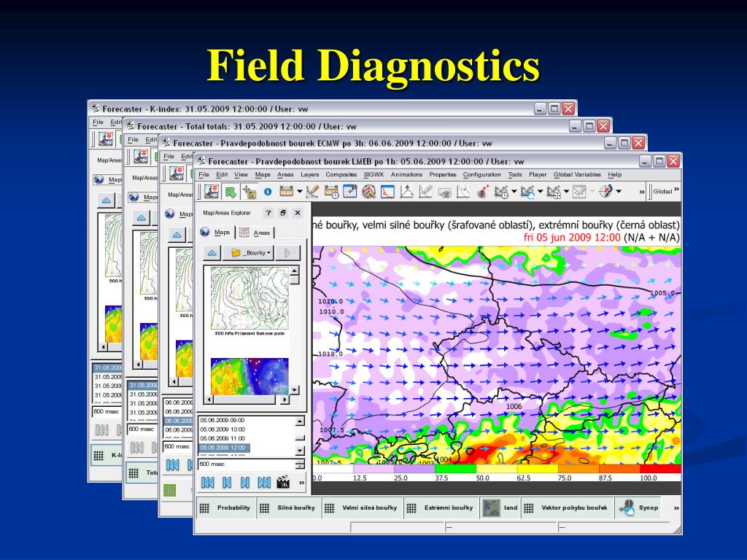The height and width of the screenshot is (560, 747).
Task: Open the magnifier search chart icon
Action: click(x=368, y=192)
